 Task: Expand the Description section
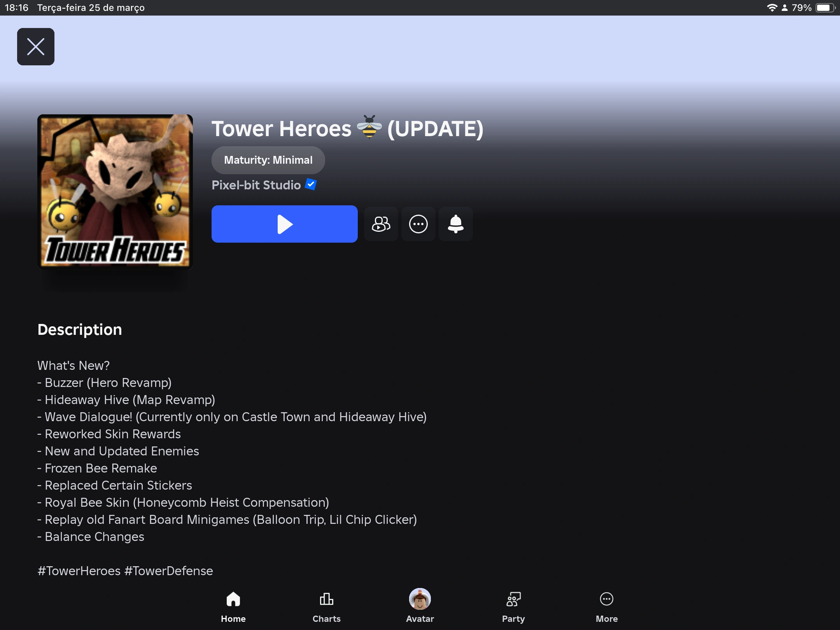pyautogui.click(x=79, y=329)
